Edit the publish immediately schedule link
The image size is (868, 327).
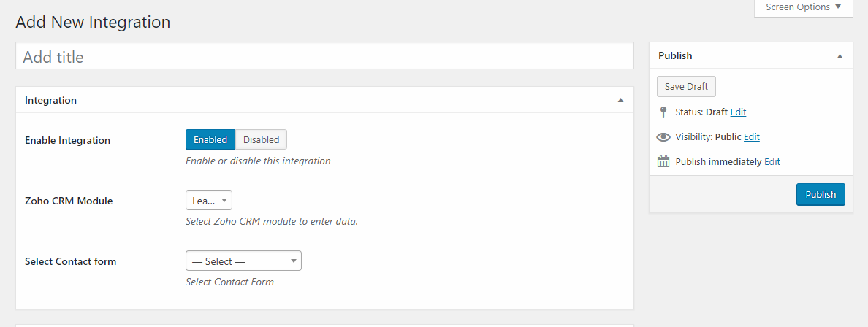(772, 161)
